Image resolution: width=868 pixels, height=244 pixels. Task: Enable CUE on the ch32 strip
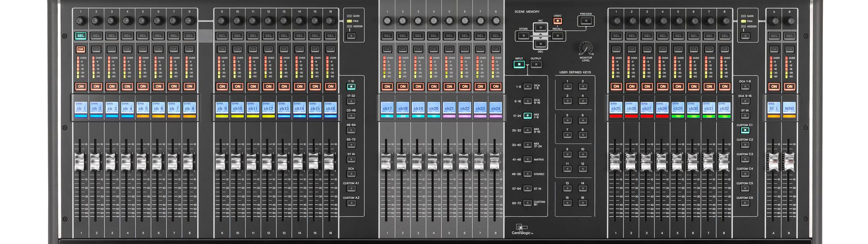point(724,49)
